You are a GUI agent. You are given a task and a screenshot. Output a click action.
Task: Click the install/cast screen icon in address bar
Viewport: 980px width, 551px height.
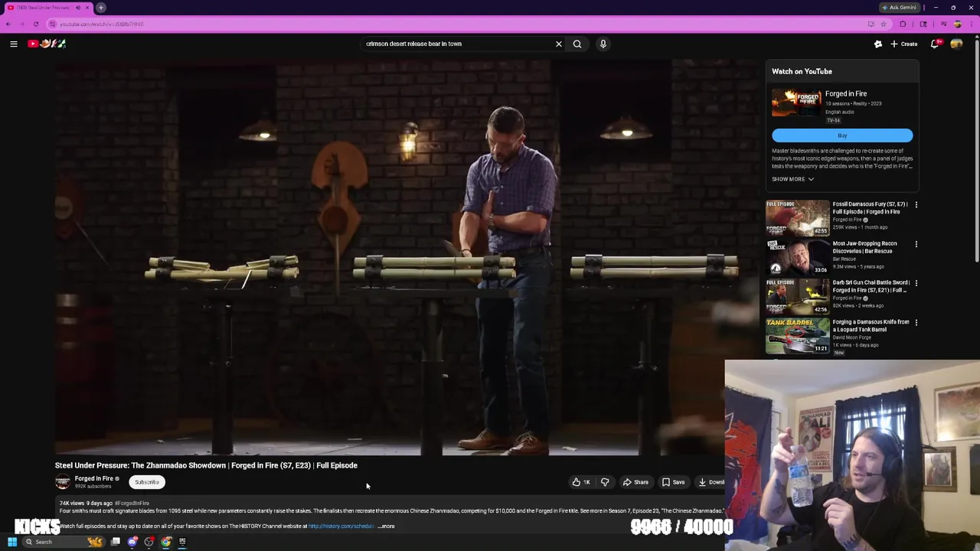coord(871,24)
